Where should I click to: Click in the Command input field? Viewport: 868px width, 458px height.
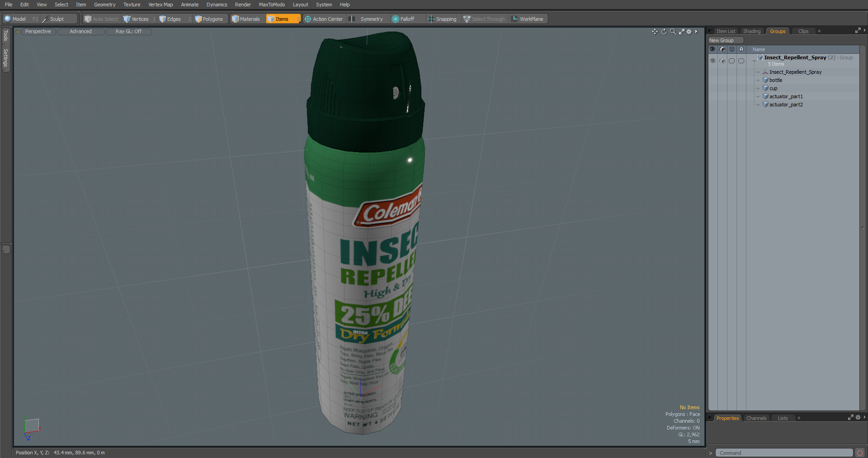coord(784,453)
